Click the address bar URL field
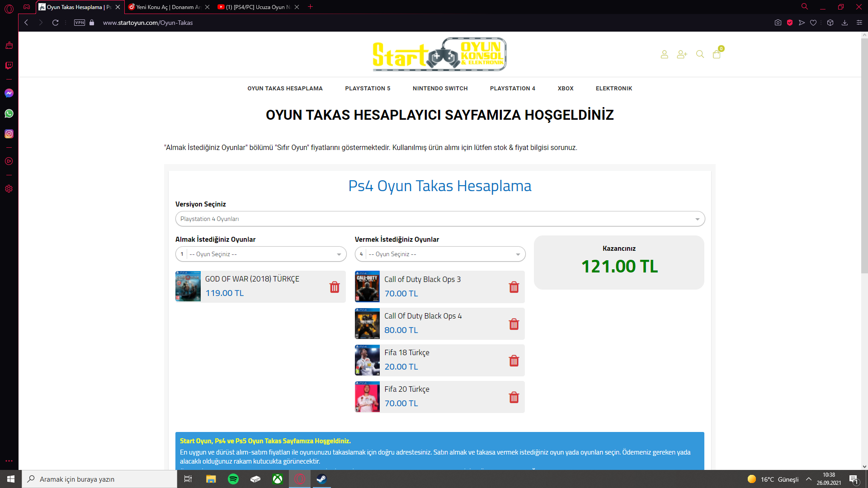This screenshot has width=868, height=488. pyautogui.click(x=148, y=23)
